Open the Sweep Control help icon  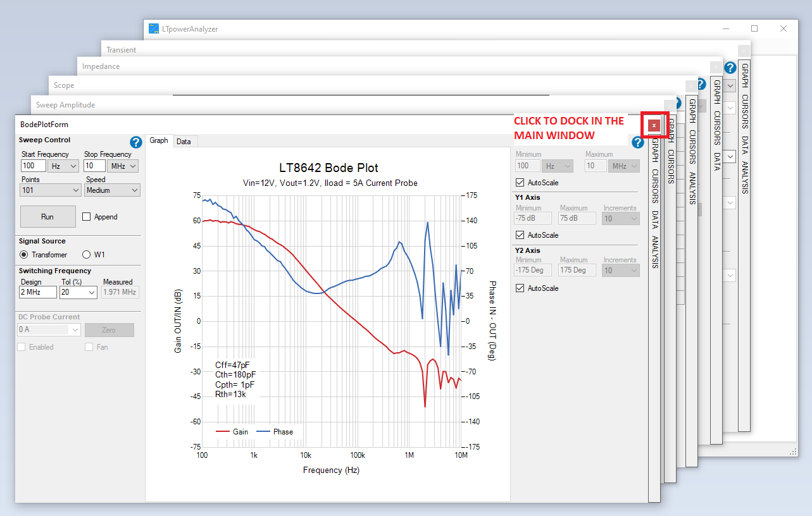(136, 142)
